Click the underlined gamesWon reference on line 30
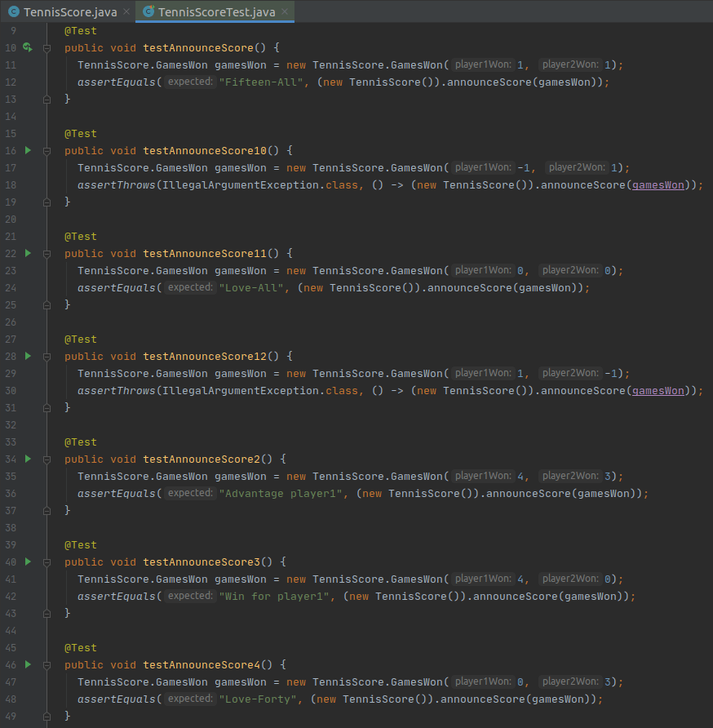This screenshot has height=728, width=713. [658, 390]
